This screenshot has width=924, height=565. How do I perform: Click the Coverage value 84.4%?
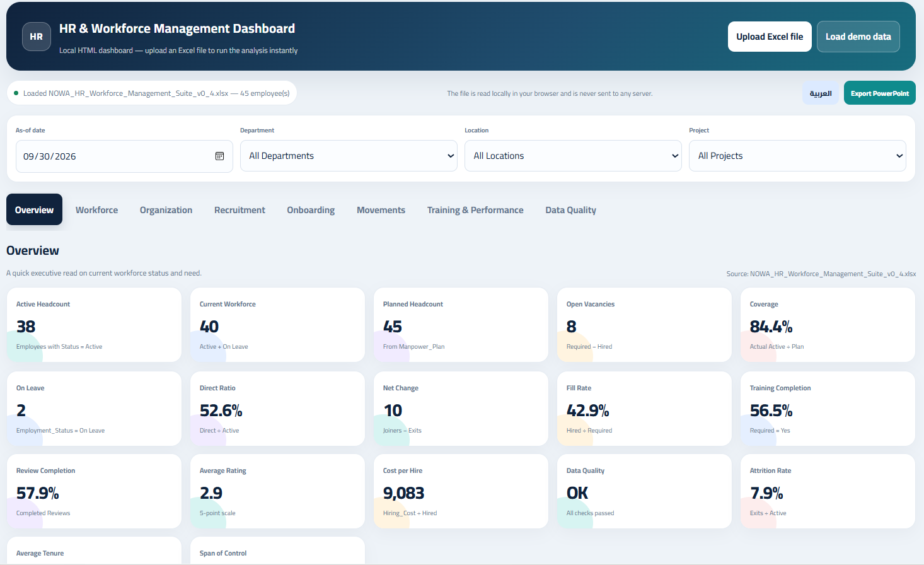click(771, 327)
